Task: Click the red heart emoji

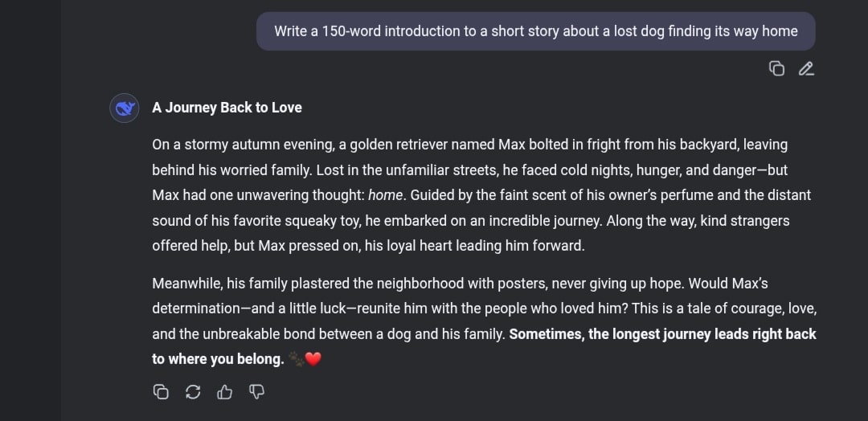Action: tap(313, 360)
